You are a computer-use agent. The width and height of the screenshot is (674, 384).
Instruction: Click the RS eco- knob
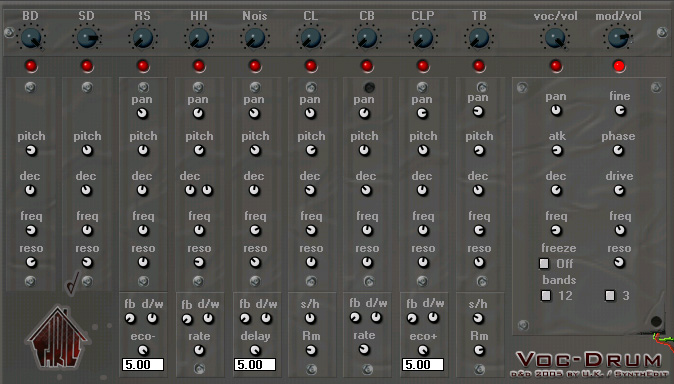coord(143,350)
